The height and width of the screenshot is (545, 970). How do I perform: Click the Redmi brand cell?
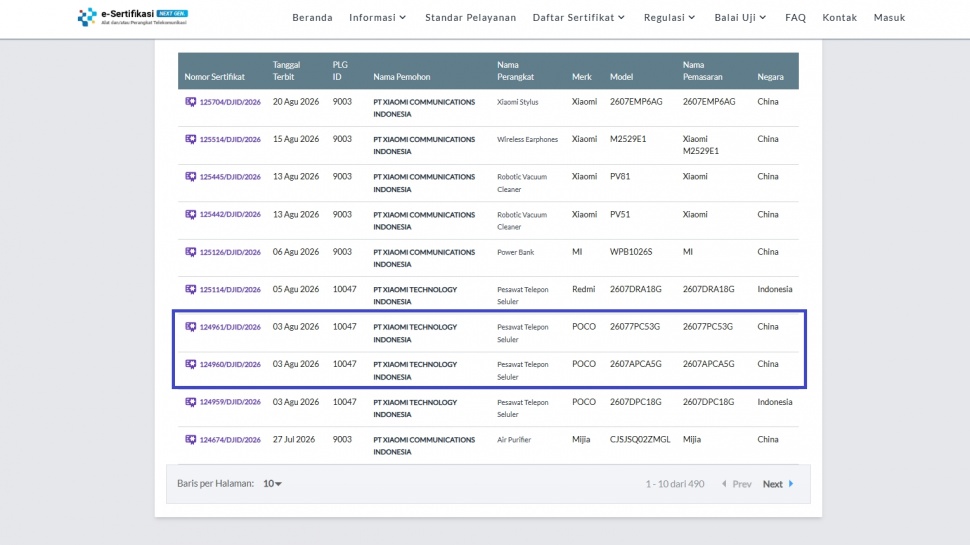tap(583, 289)
